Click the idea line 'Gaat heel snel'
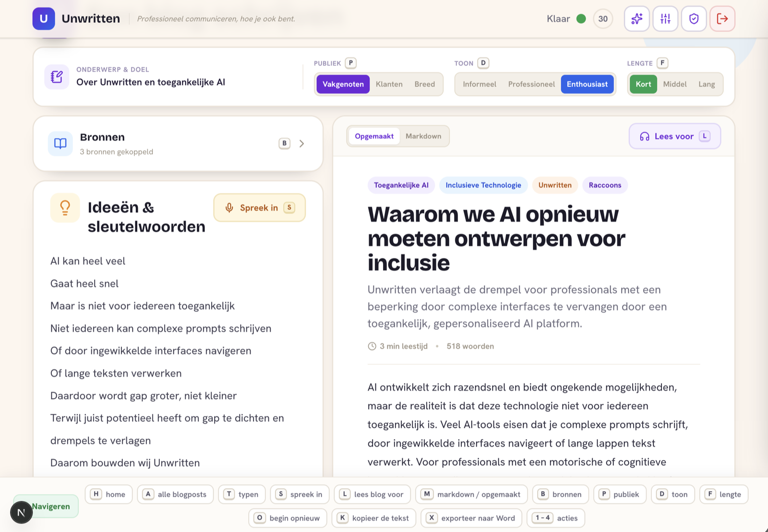 click(84, 284)
